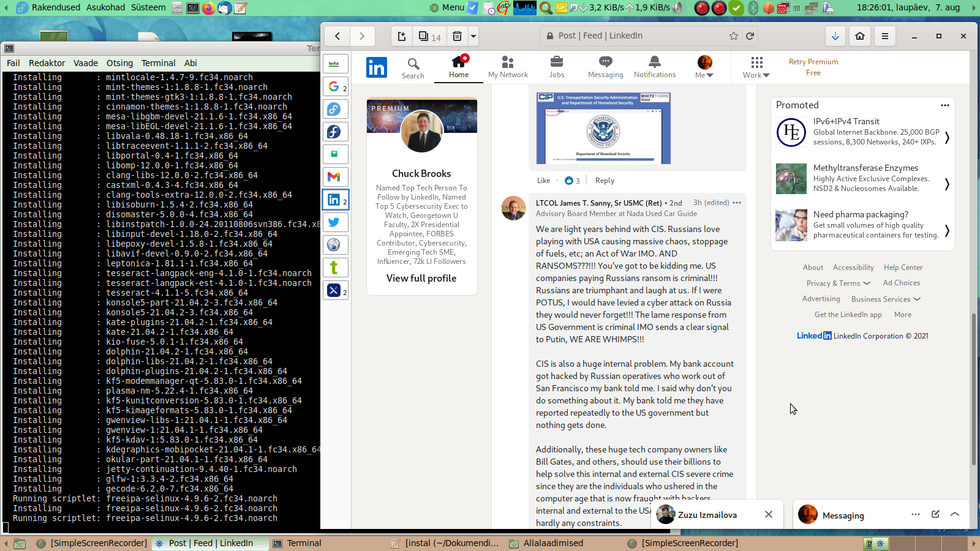The height and width of the screenshot is (551, 980).
Task: Open the Google panel in the browser sidebar
Action: [x=335, y=86]
